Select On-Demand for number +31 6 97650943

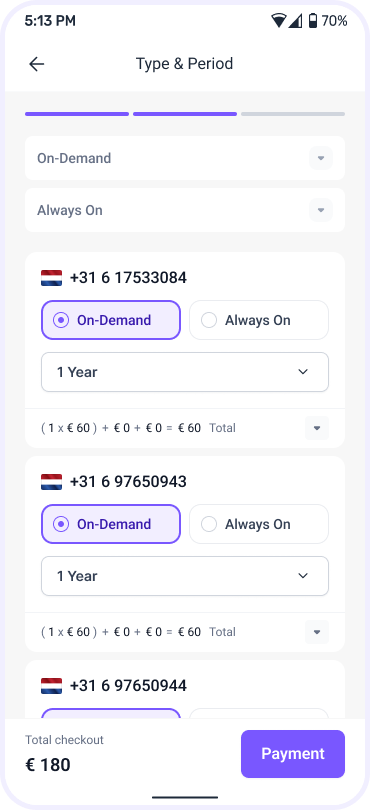coord(111,524)
